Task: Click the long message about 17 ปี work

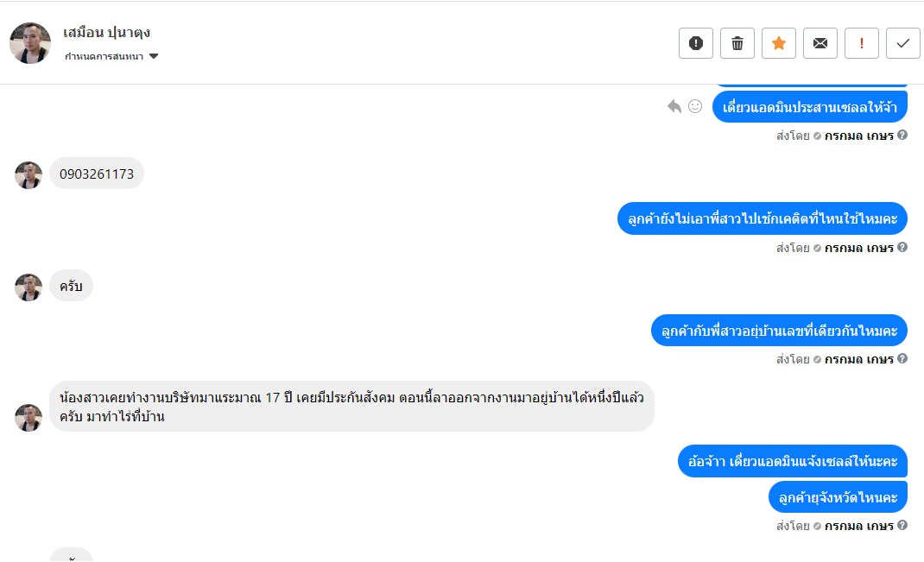Action: coord(351,406)
